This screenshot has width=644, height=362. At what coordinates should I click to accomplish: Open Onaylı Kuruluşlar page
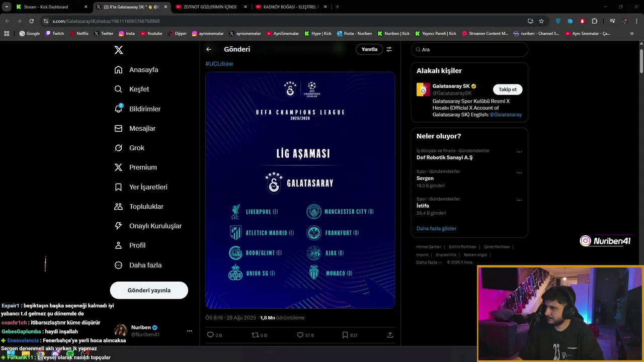pyautogui.click(x=148, y=226)
